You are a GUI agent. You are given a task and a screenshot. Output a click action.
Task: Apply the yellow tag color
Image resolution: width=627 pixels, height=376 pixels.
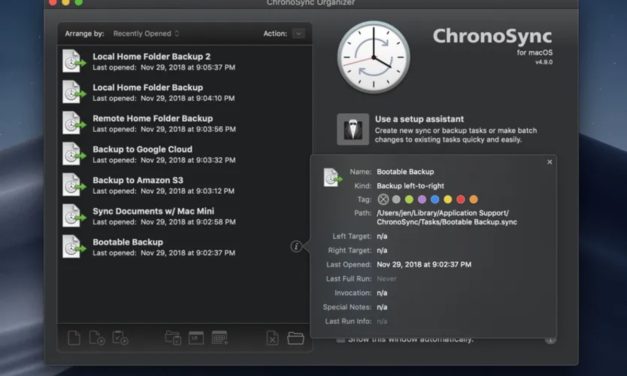448,199
